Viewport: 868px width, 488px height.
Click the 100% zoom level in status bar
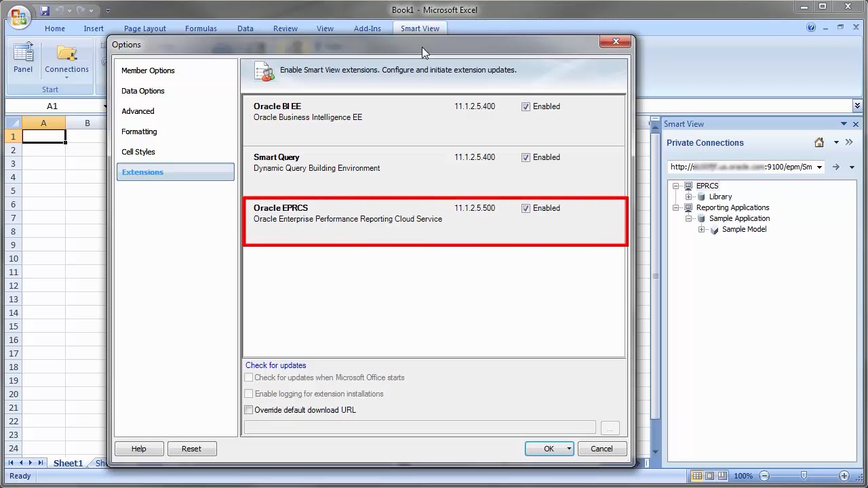pos(743,476)
